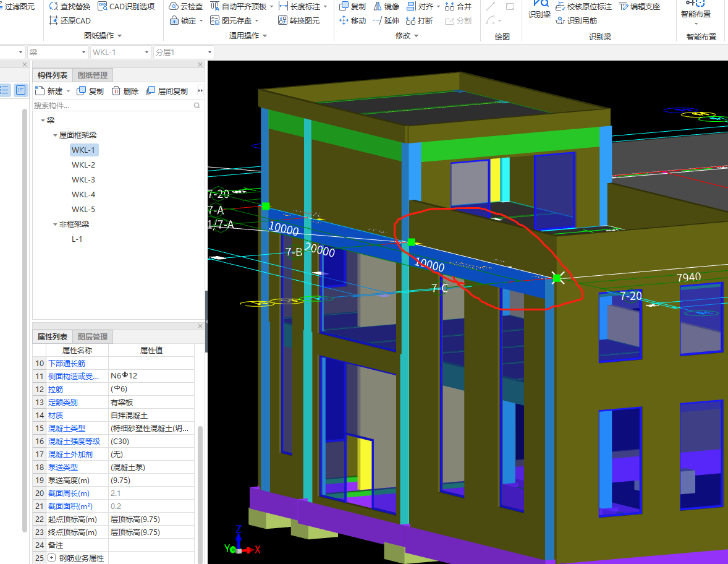This screenshot has width=728, height=564.
Task: Open CAD识别选项 settings
Action: pyautogui.click(x=126, y=7)
